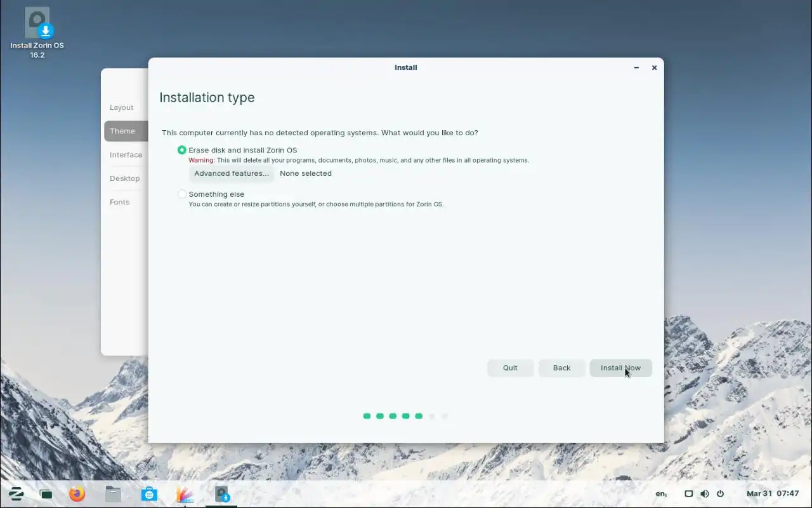Go Back to previous step
The width and height of the screenshot is (812, 508).
561,368
